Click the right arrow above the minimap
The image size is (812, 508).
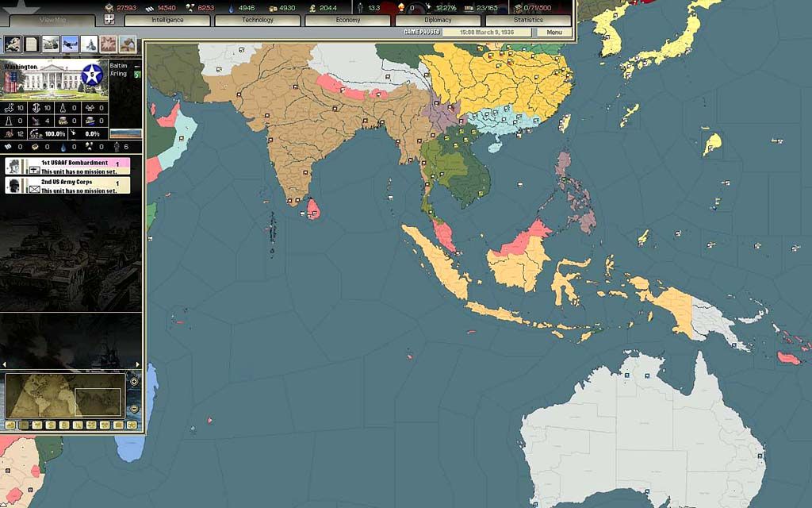pyautogui.click(x=137, y=364)
